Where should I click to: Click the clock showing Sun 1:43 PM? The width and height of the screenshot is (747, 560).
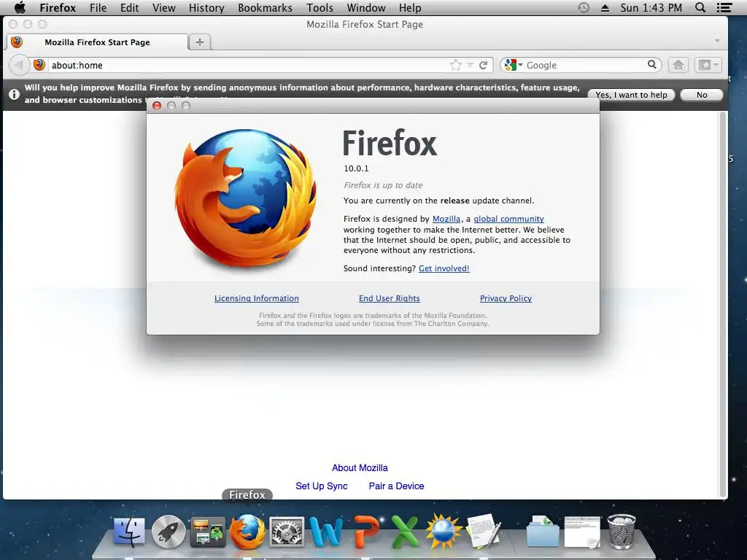[651, 7]
